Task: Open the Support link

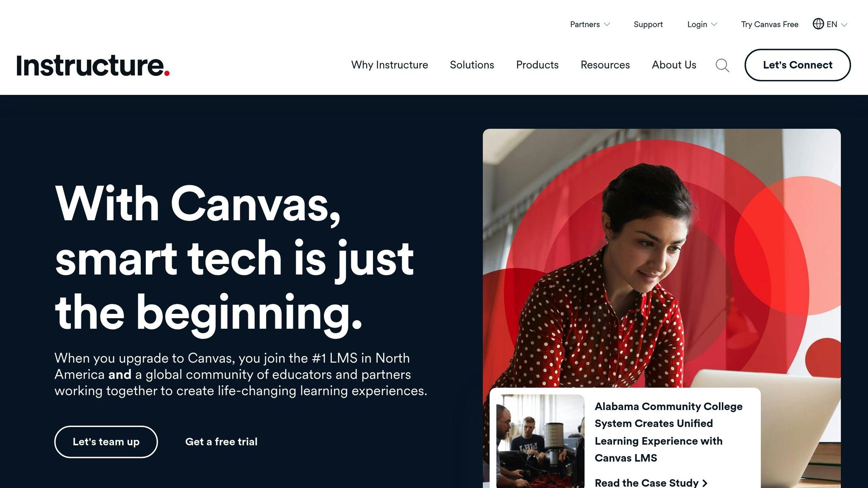Action: tap(648, 25)
